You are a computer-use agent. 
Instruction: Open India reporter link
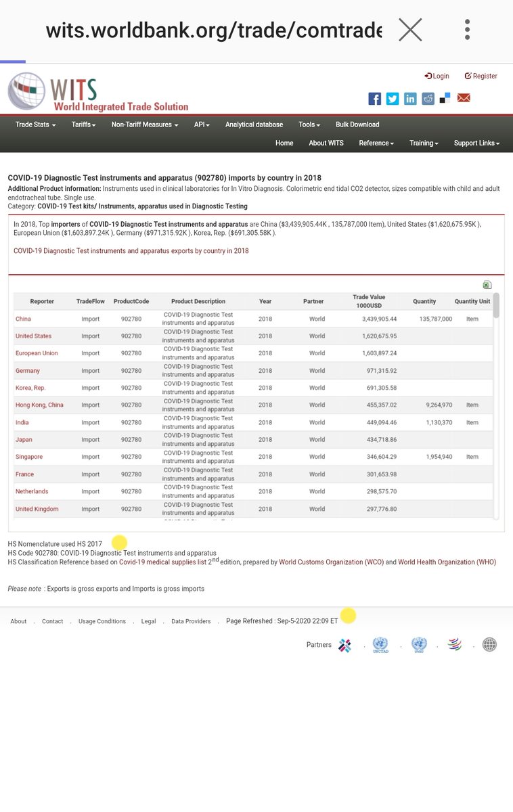[x=22, y=422]
